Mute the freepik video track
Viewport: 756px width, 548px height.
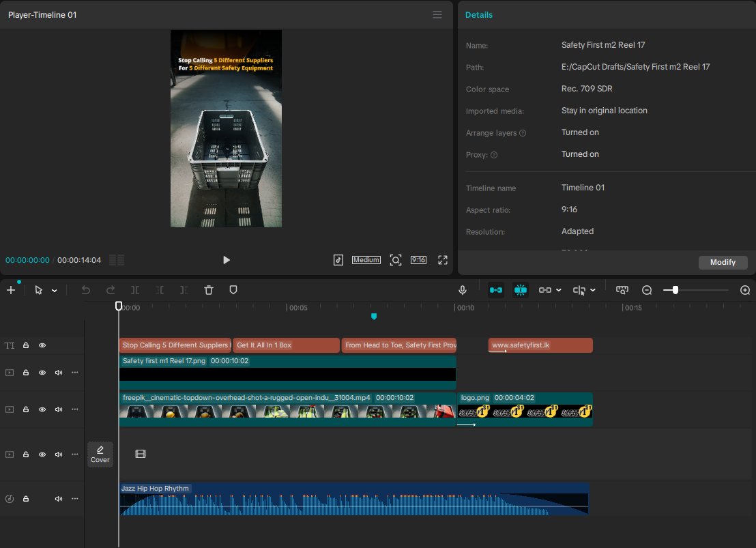point(59,409)
